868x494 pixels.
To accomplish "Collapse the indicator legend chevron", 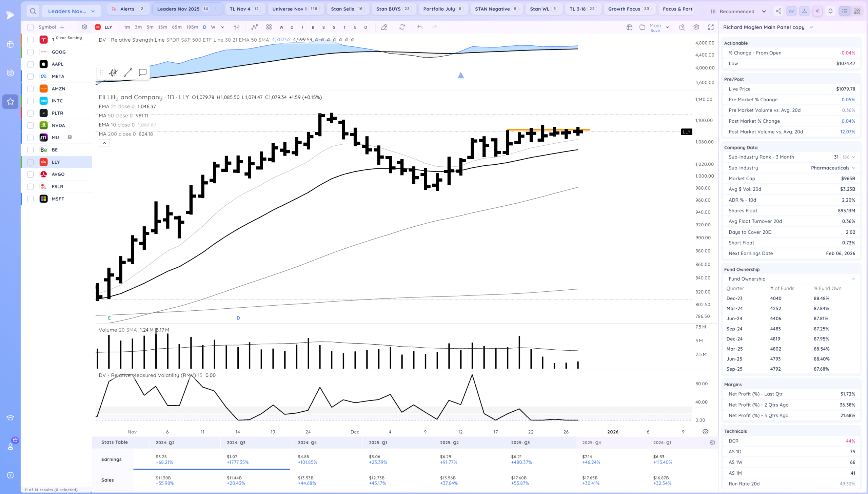I will tap(104, 143).
